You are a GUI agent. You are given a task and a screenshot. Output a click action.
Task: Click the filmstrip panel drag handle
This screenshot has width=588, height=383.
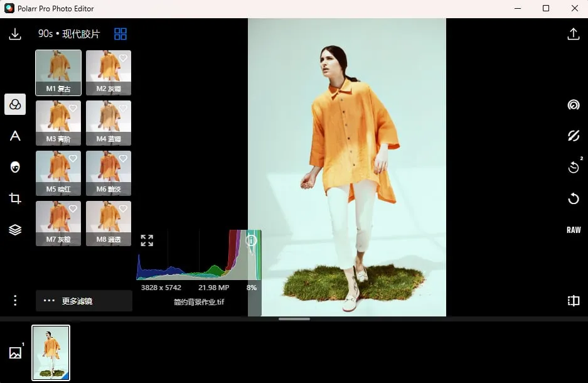[x=294, y=319]
